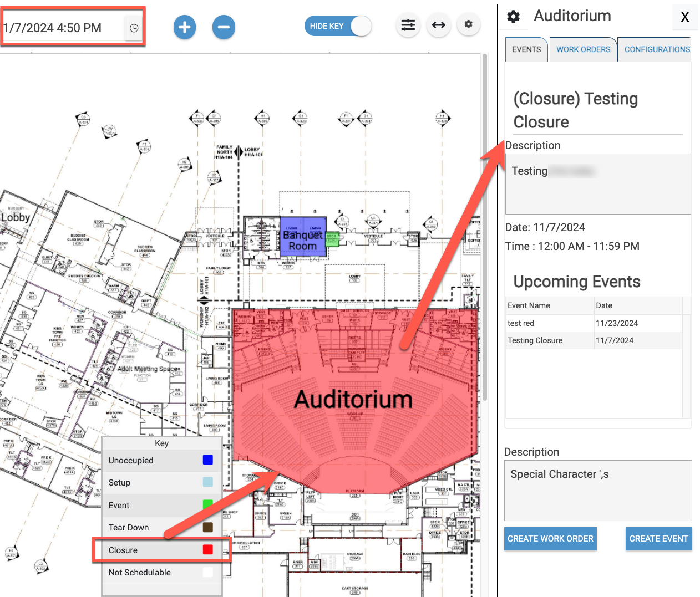Open the filter sliders settings icon
This screenshot has height=597, width=700.
point(408,25)
